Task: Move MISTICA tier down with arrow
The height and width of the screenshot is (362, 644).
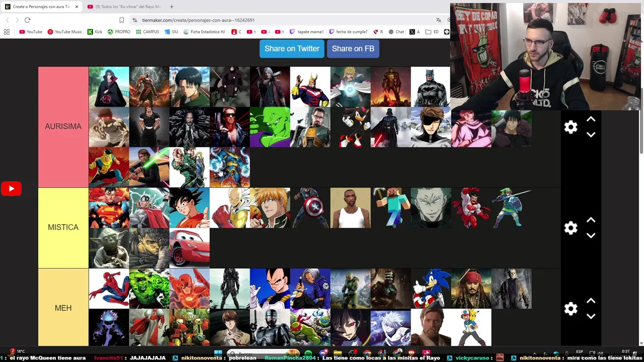Action: [591, 235]
